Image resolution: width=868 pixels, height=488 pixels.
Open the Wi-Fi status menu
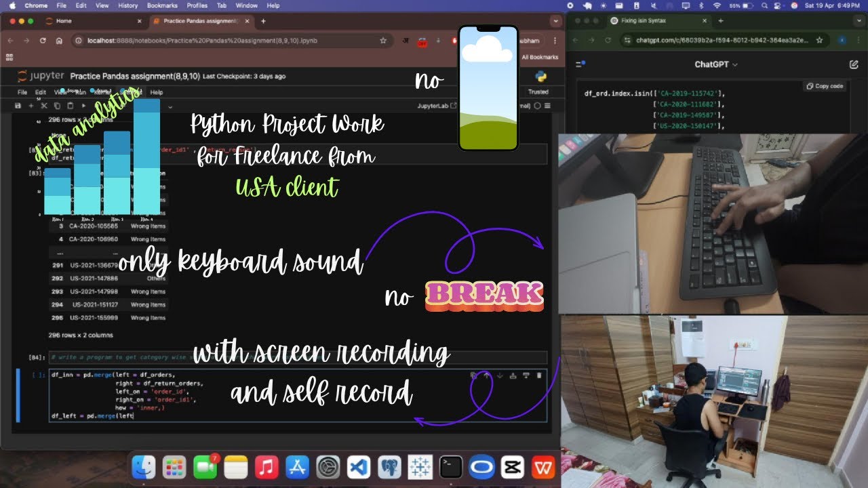717,5
